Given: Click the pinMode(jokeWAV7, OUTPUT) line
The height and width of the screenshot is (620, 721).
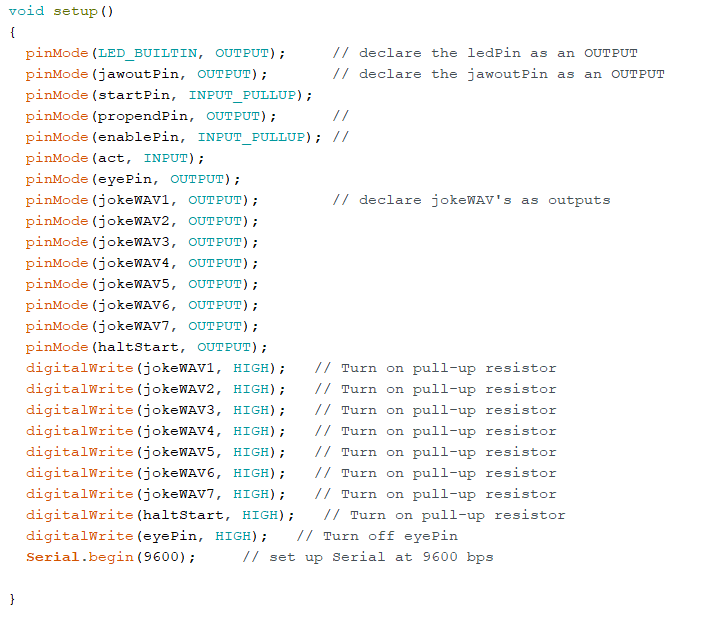Looking at the screenshot, I should click(x=142, y=327).
